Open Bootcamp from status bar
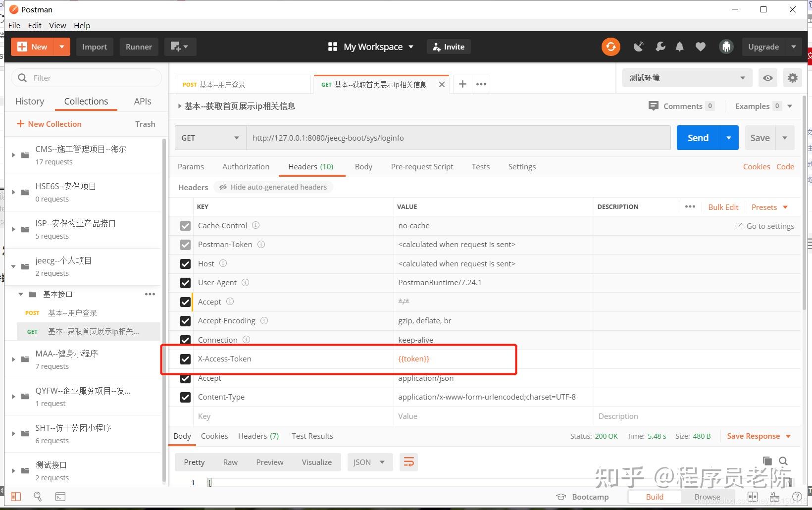812x510 pixels. (x=583, y=497)
